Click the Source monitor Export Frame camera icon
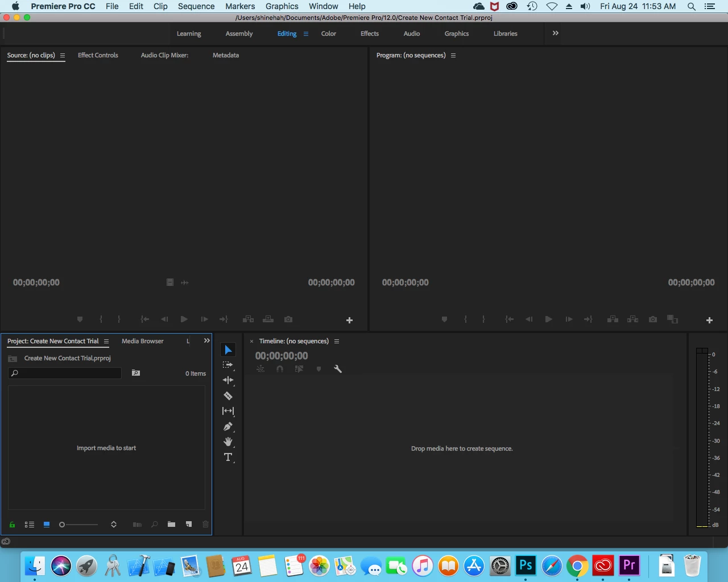This screenshot has height=582, width=728. [x=288, y=319]
